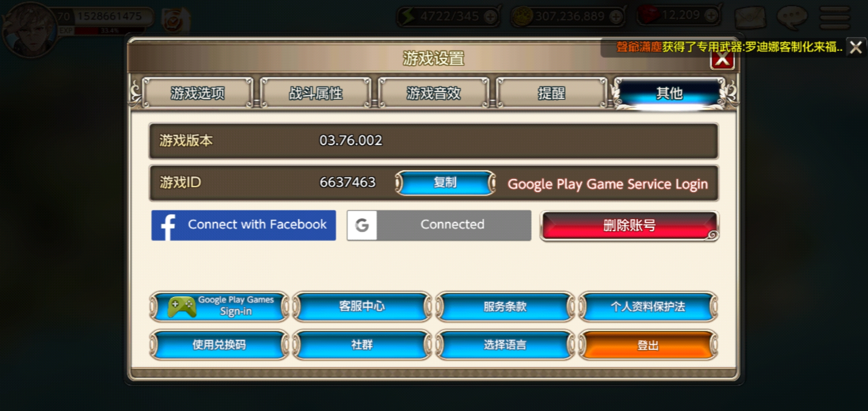Open the 游戏音效 tab

[433, 93]
